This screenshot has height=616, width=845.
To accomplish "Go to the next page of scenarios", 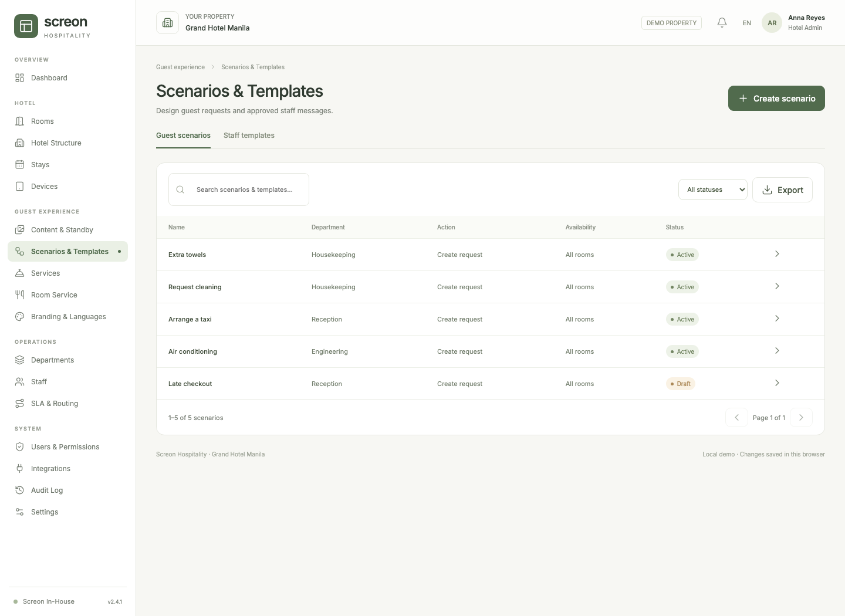I will [x=801, y=418].
